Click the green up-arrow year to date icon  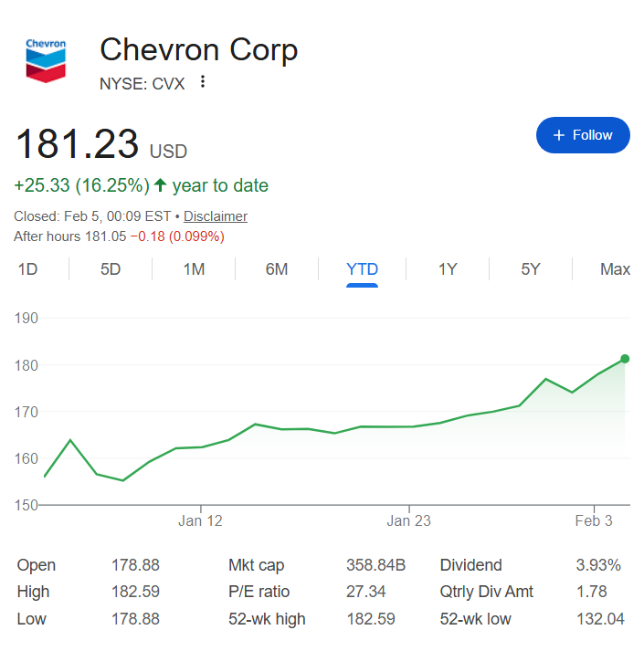coord(161,186)
